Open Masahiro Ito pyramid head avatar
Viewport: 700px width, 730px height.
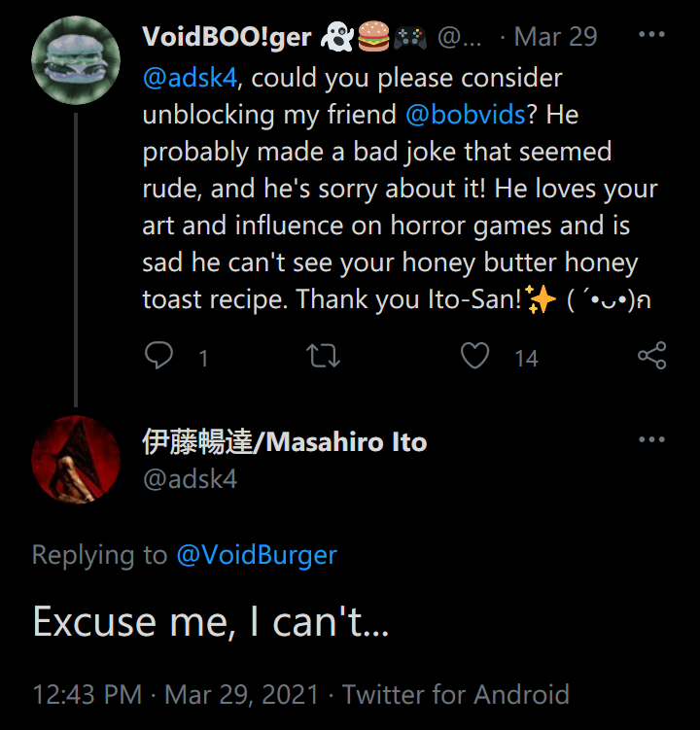pos(76,460)
